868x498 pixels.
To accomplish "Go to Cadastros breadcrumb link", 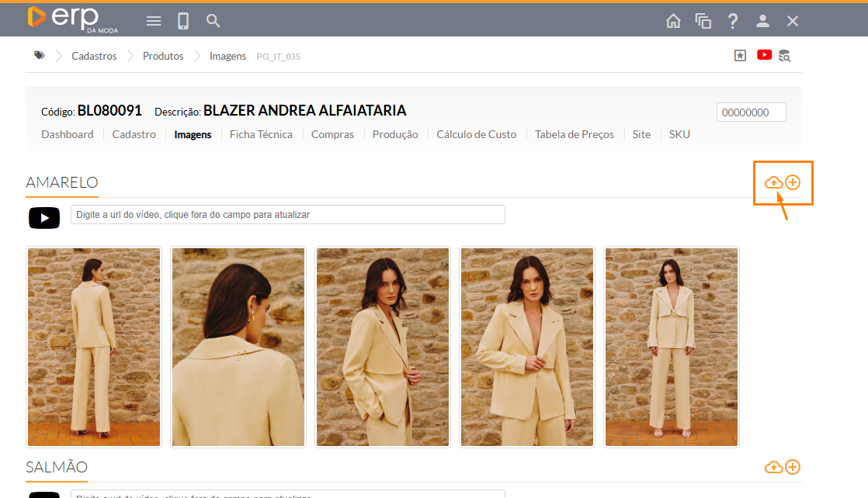I will pos(94,56).
